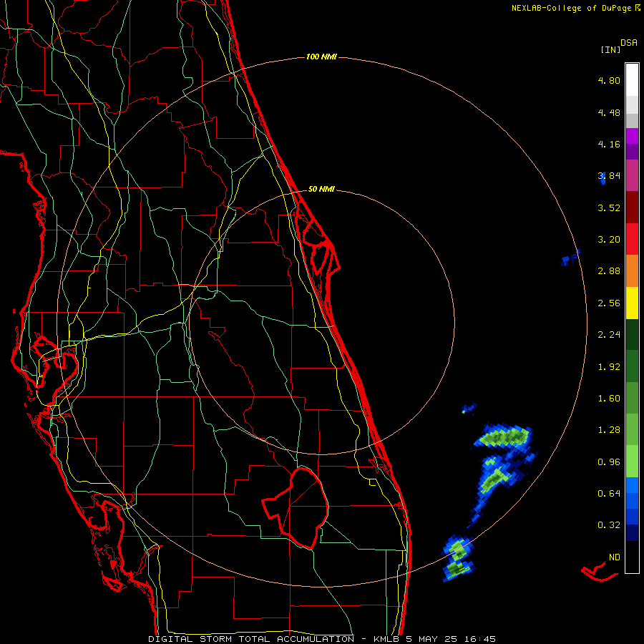This screenshot has height=644, width=644.
Task: Click the Lake Okeechobee outline
Action: point(296,508)
